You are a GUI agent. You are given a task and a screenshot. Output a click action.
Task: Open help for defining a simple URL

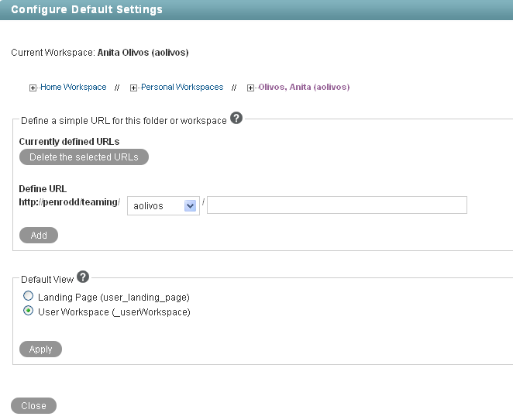(236, 119)
